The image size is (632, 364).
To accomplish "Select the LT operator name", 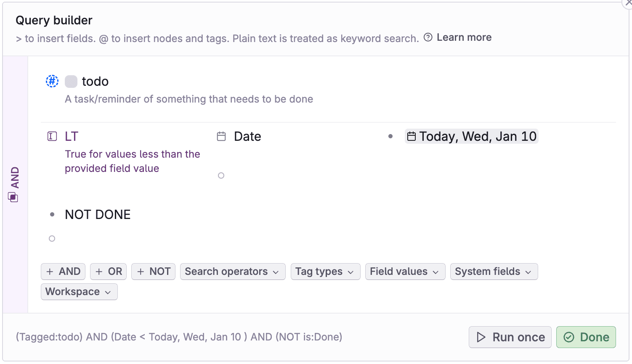I will pyautogui.click(x=72, y=136).
